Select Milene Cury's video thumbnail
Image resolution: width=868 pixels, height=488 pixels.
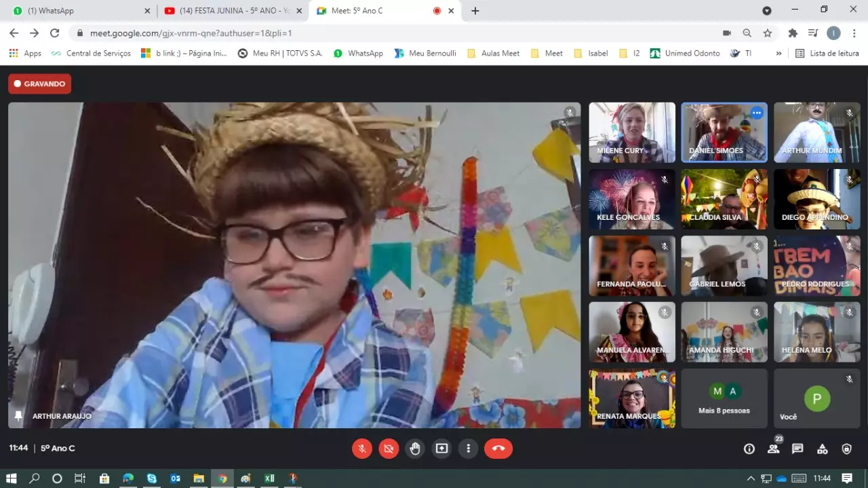pos(632,132)
